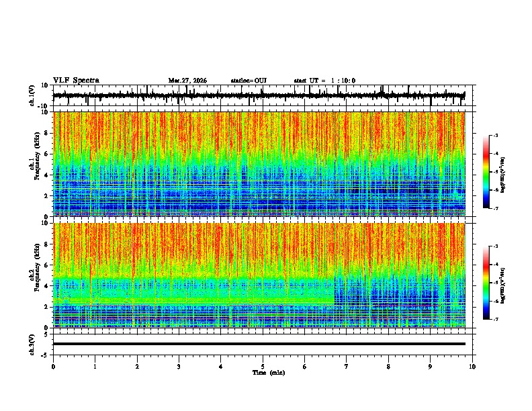Screen dimensions: 532x411
Task: Click time axis tick label "5"
Action: [x=263, y=367]
